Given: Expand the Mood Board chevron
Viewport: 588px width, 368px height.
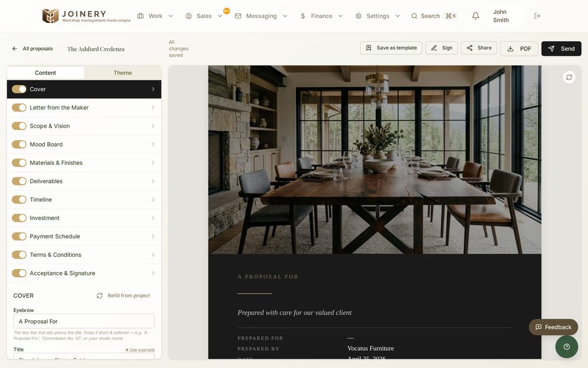Looking at the screenshot, I should click(153, 144).
